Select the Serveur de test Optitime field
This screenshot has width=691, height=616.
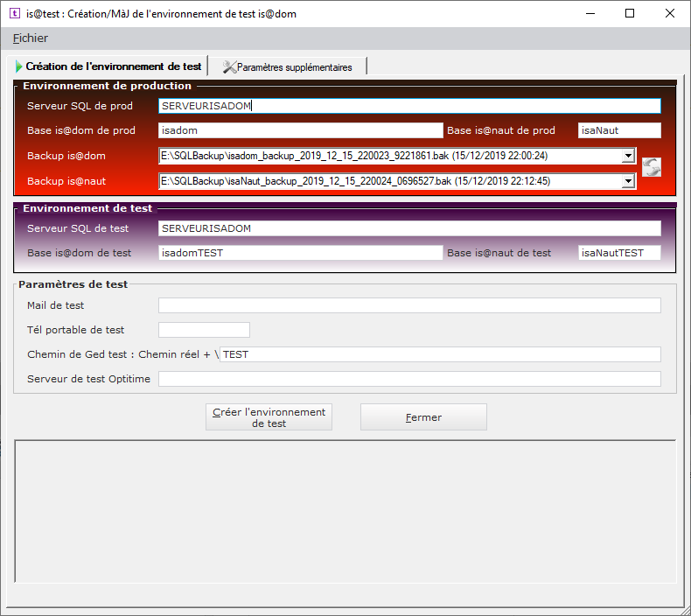click(x=409, y=379)
